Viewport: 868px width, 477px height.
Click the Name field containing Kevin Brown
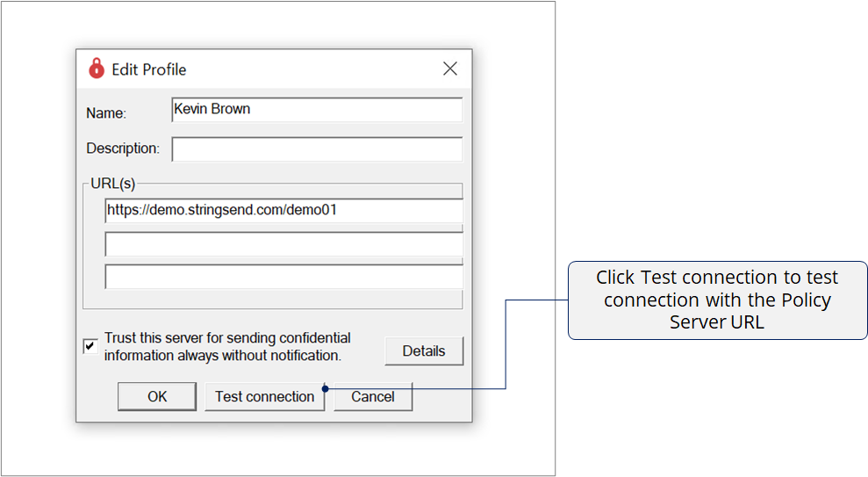pyautogui.click(x=317, y=110)
